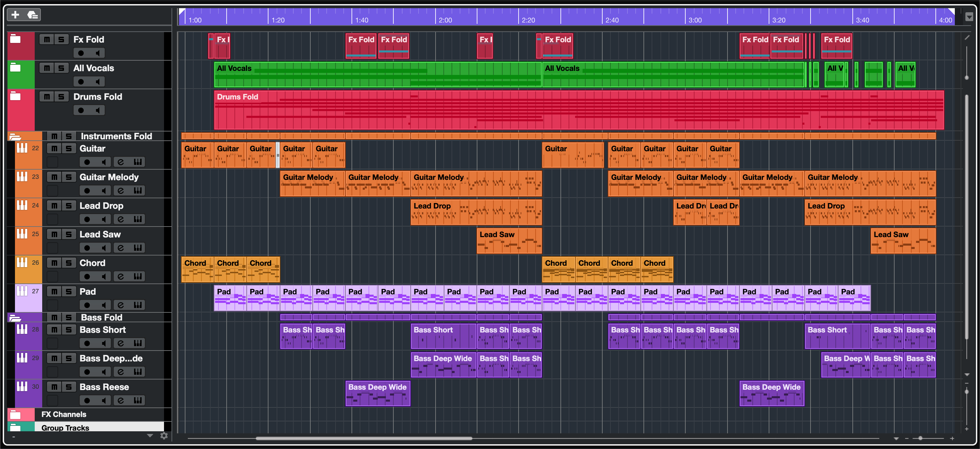Click the Monitor icon on Drums Fold

click(x=97, y=110)
